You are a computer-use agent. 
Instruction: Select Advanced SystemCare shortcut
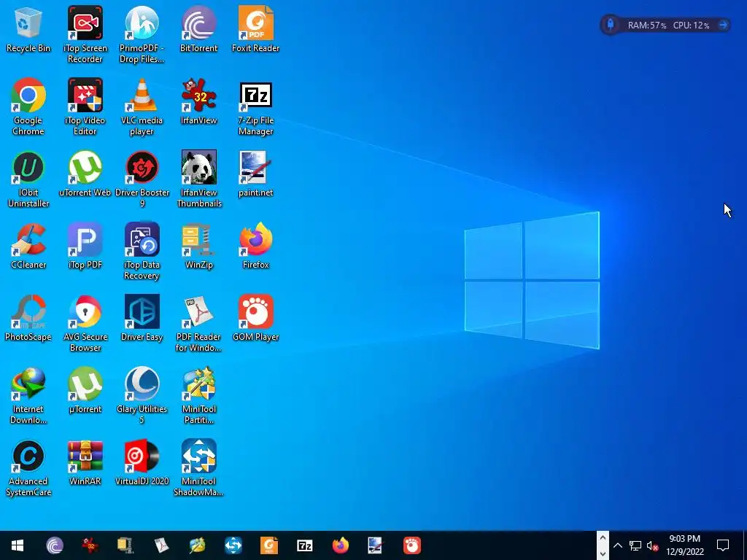[28, 468]
